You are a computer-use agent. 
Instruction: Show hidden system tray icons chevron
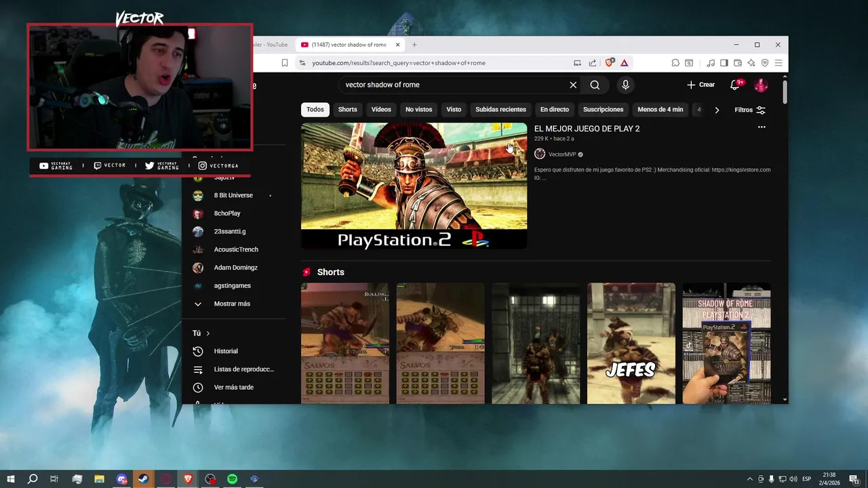(749, 479)
